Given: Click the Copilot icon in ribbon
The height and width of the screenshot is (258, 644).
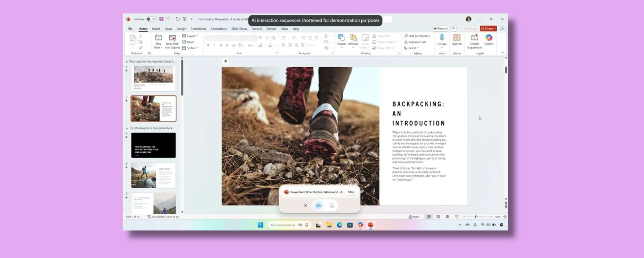Looking at the screenshot, I should tap(488, 40).
